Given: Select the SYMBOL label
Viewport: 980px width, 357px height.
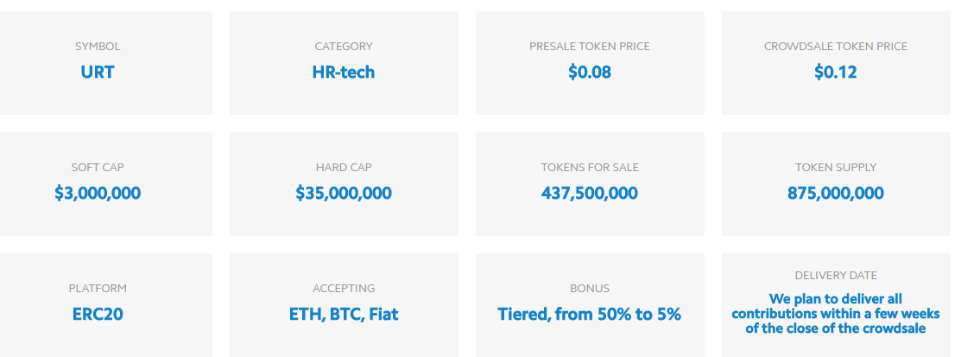Looking at the screenshot, I should click(98, 47).
